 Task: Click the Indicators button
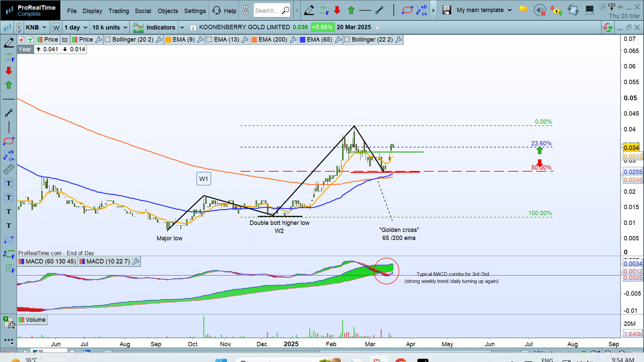tap(154, 27)
